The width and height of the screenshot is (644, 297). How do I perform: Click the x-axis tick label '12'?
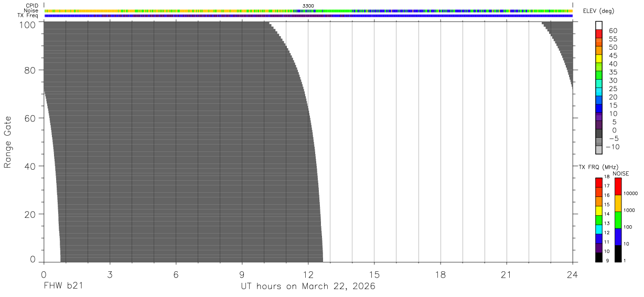coord(308,274)
